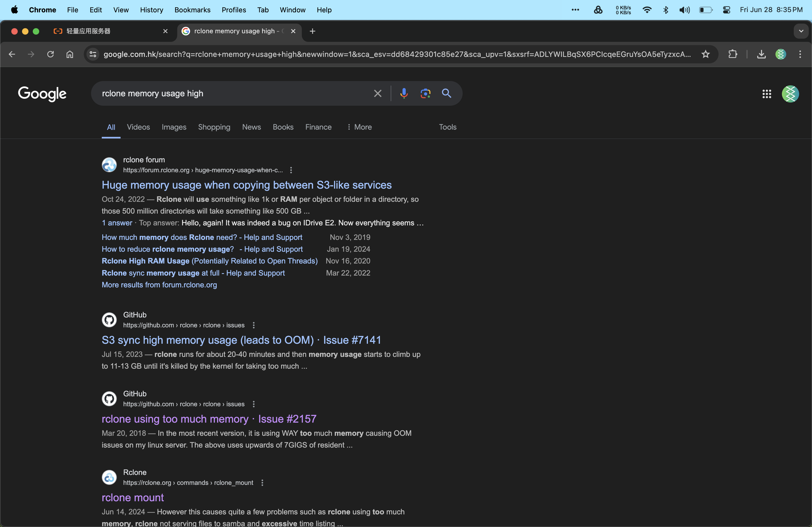Click the volume icon in menu bar
812x527 pixels.
(x=684, y=10)
